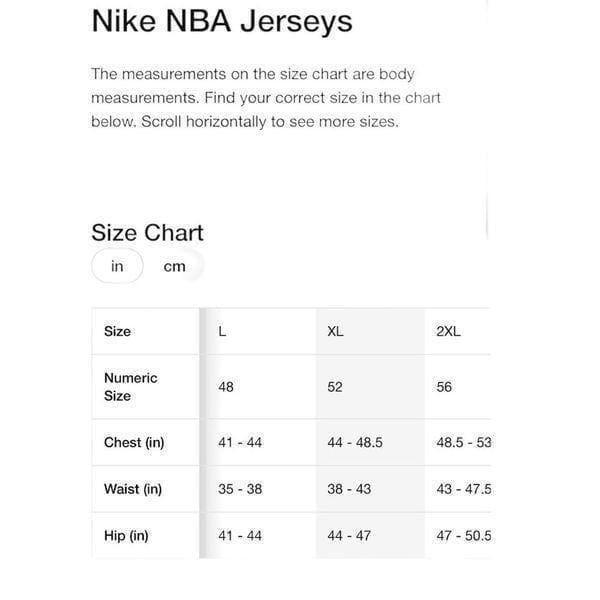
Task: Switch size chart to cm units
Action: 174,266
